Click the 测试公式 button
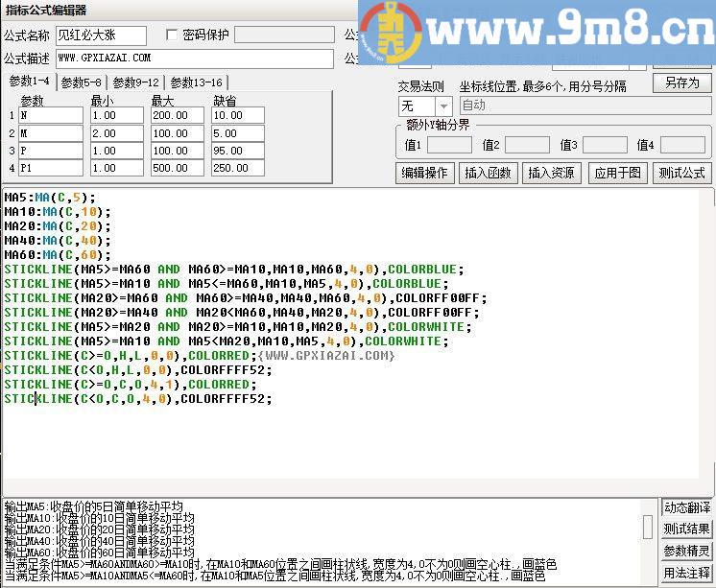Viewport: 716px width, 588px height. click(x=681, y=174)
